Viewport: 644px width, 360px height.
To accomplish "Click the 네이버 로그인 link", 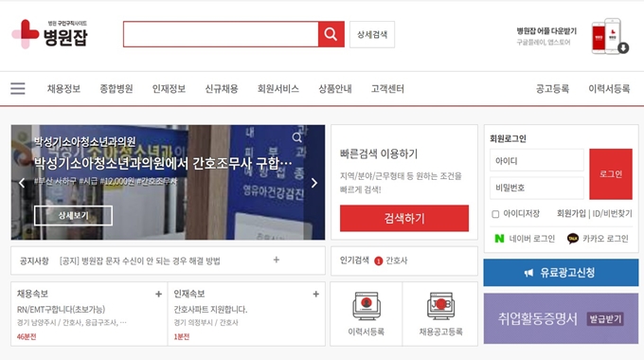I will click(532, 239).
